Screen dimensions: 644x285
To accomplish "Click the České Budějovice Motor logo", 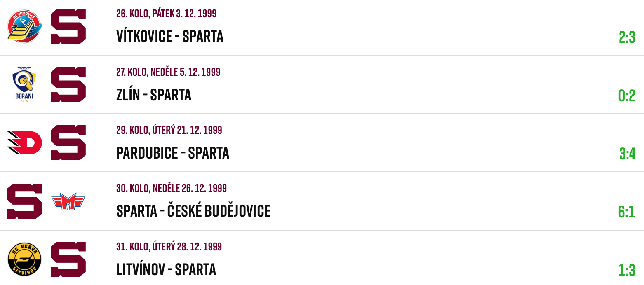I will point(68,201).
